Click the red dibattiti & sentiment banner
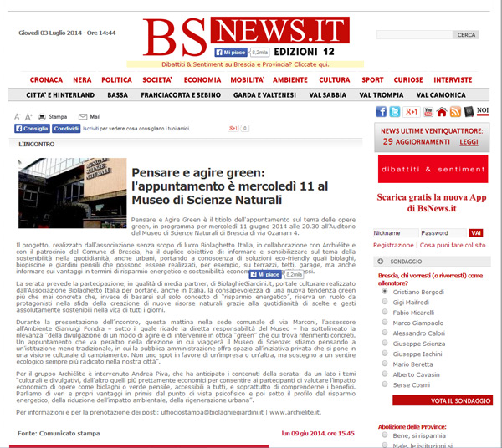Viewport: 502px width, 448px height. [433, 169]
